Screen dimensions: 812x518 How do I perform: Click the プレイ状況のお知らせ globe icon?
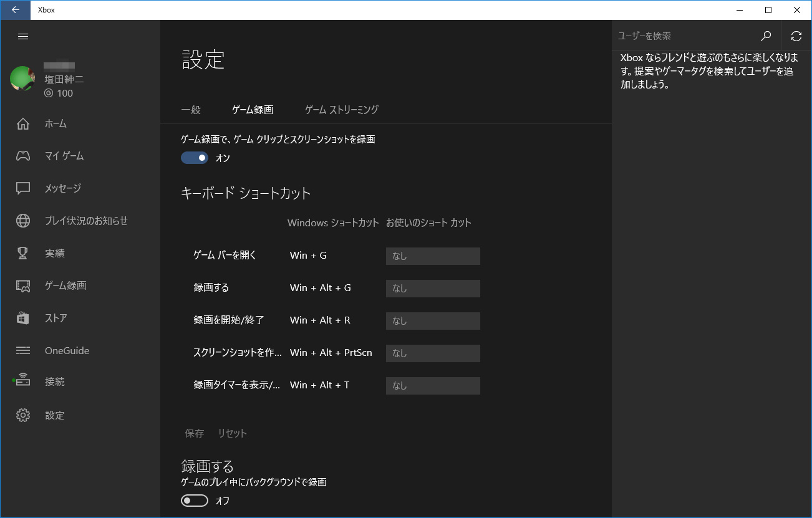click(x=23, y=221)
